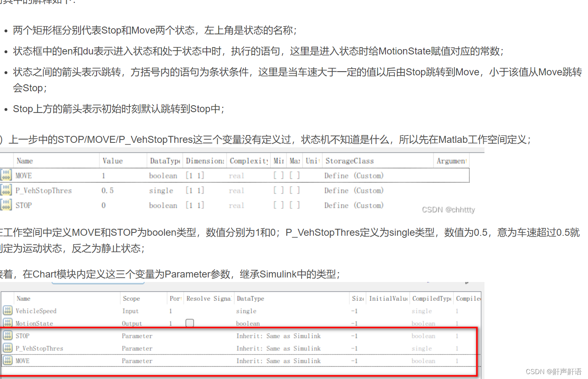Image resolution: width=588 pixels, height=379 pixels.
Task: Click Input scope of VehicleSpeed
Action: [130, 311]
